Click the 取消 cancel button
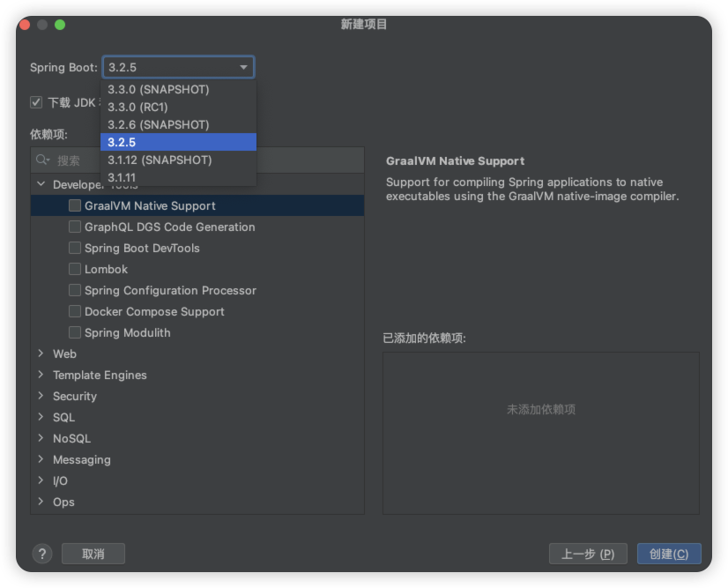This screenshot has width=728, height=588. (93, 554)
